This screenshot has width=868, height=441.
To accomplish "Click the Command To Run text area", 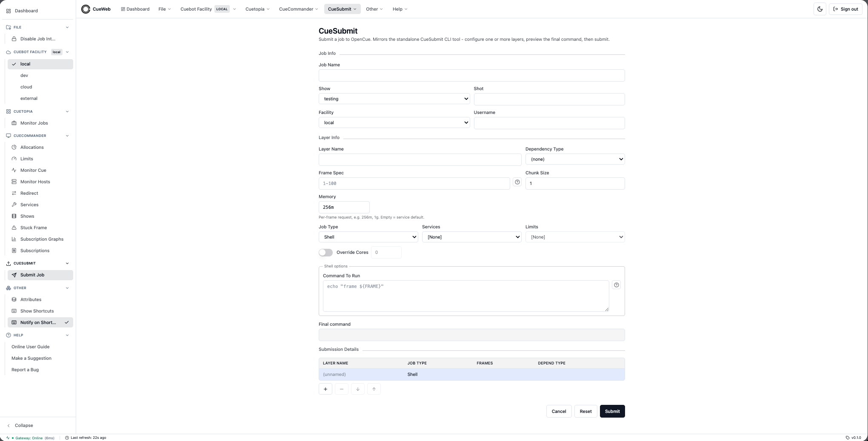I will (x=466, y=296).
